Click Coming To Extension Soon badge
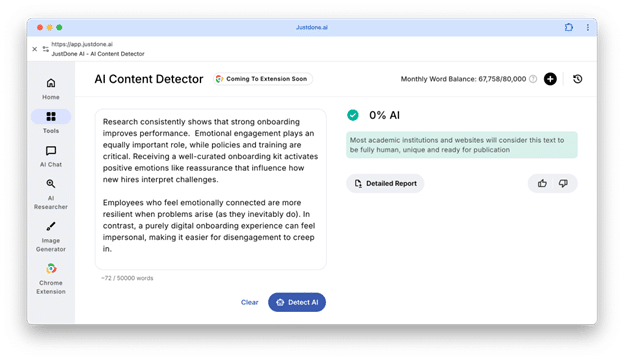 (263, 79)
